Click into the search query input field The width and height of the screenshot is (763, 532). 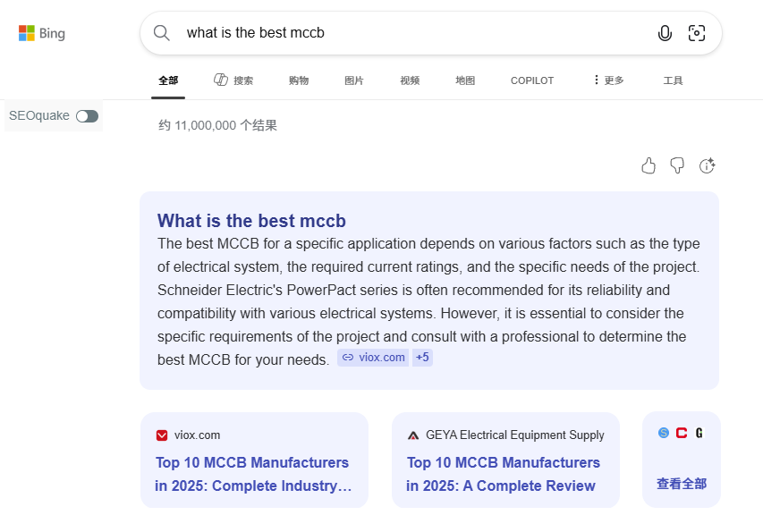(x=403, y=33)
